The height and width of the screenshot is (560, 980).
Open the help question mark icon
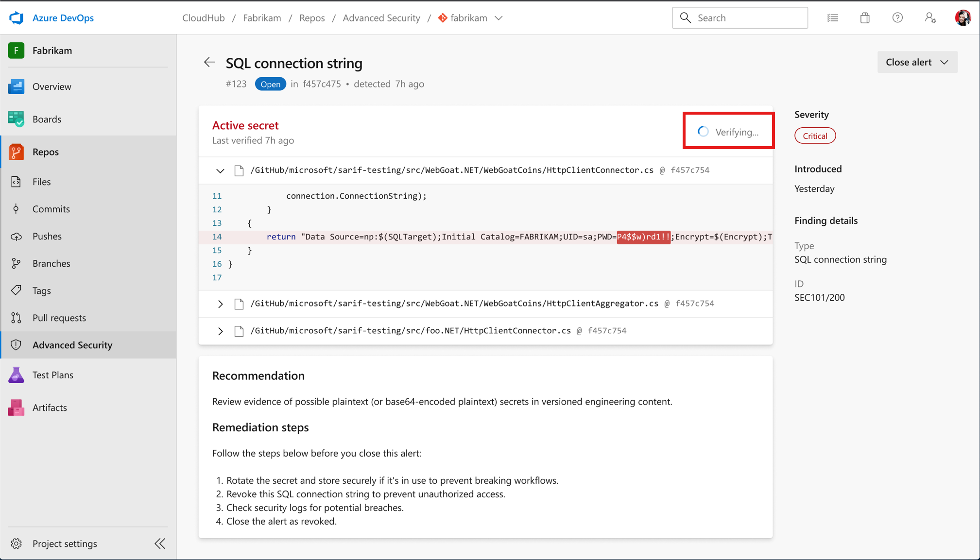pyautogui.click(x=897, y=18)
